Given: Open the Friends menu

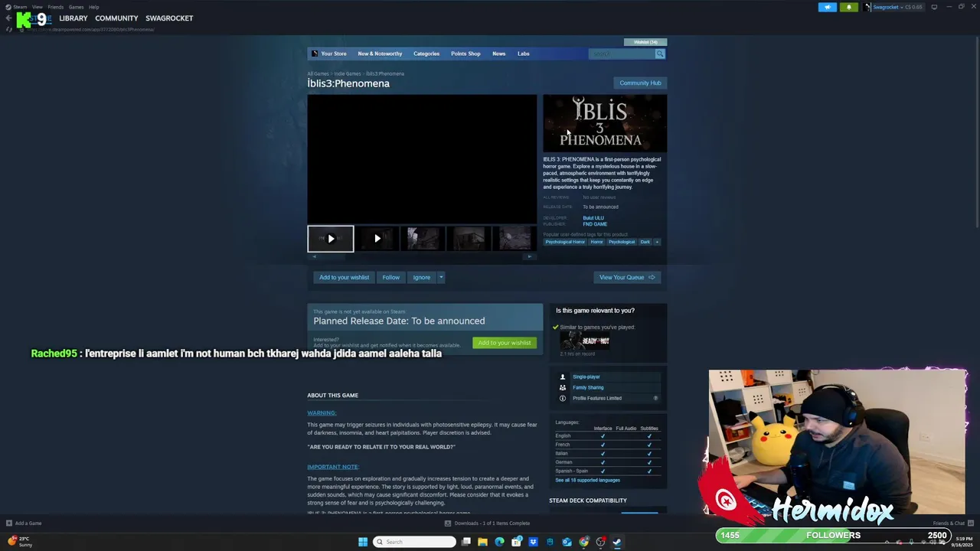Looking at the screenshot, I should pyautogui.click(x=56, y=7).
